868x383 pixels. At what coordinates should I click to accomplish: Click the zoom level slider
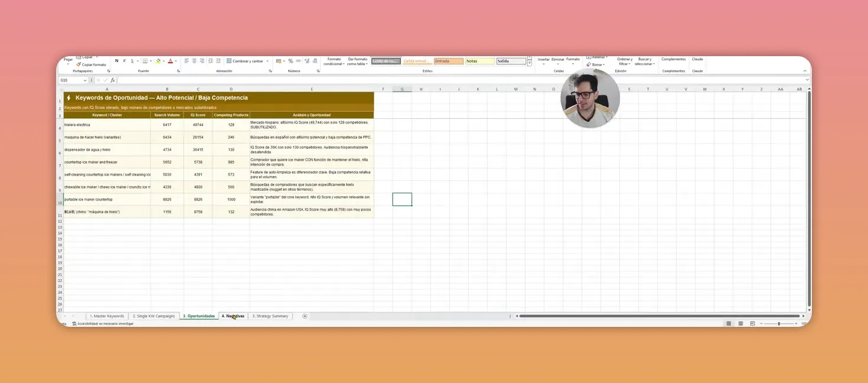coord(779,323)
